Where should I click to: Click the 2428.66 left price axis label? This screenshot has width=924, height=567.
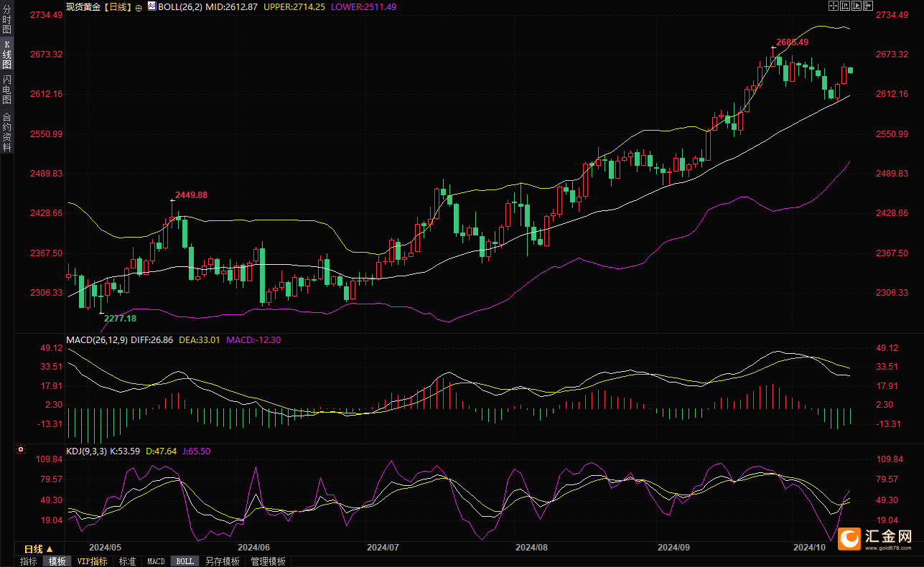click(x=47, y=213)
